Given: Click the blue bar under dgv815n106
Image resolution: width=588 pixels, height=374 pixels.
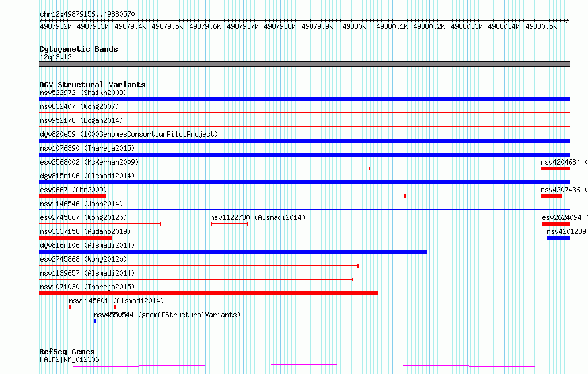Looking at the screenshot, I should [304, 182].
